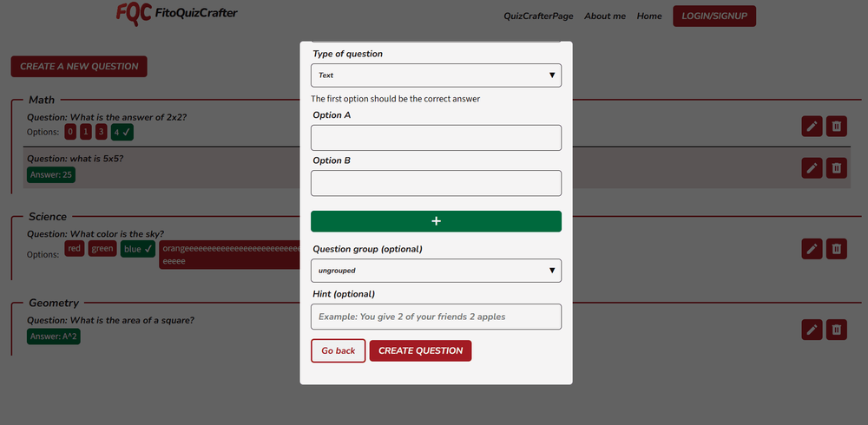Add another option with green plus button
Image resolution: width=868 pixels, height=425 pixels.
(x=437, y=221)
